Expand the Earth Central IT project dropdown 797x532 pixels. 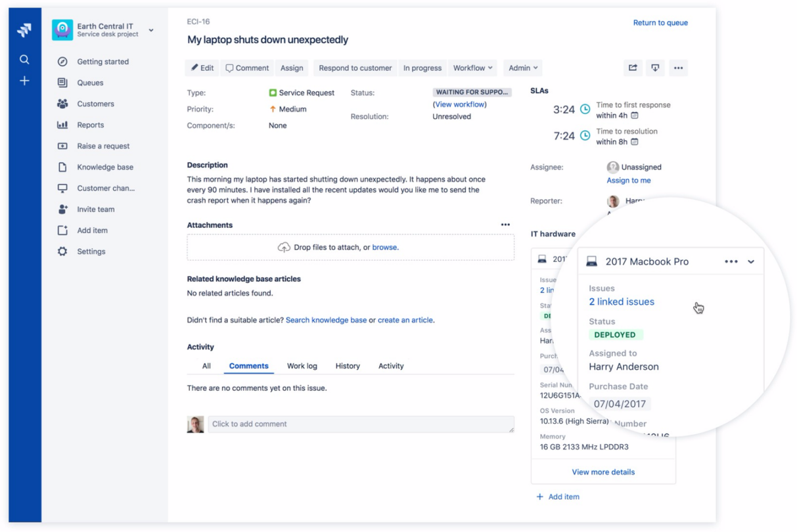151,30
